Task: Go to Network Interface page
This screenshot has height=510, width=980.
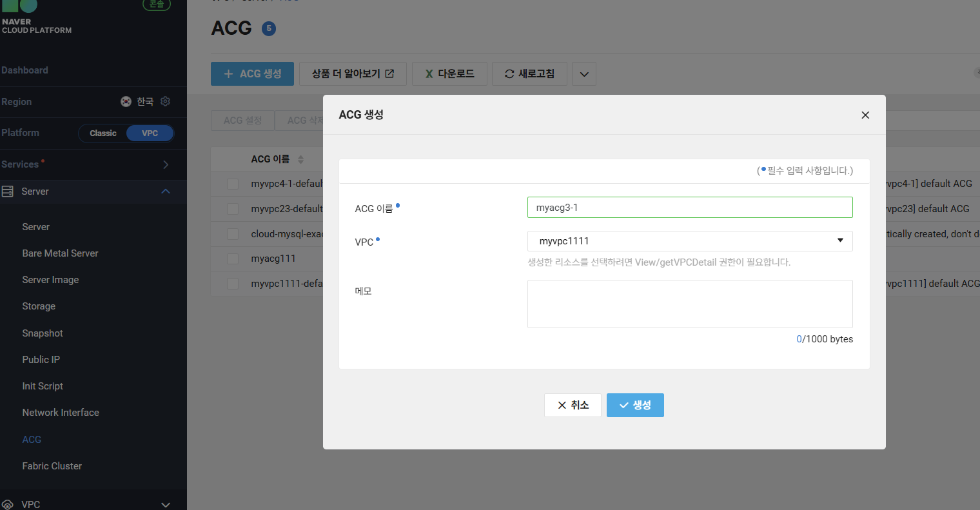Action: tap(61, 413)
